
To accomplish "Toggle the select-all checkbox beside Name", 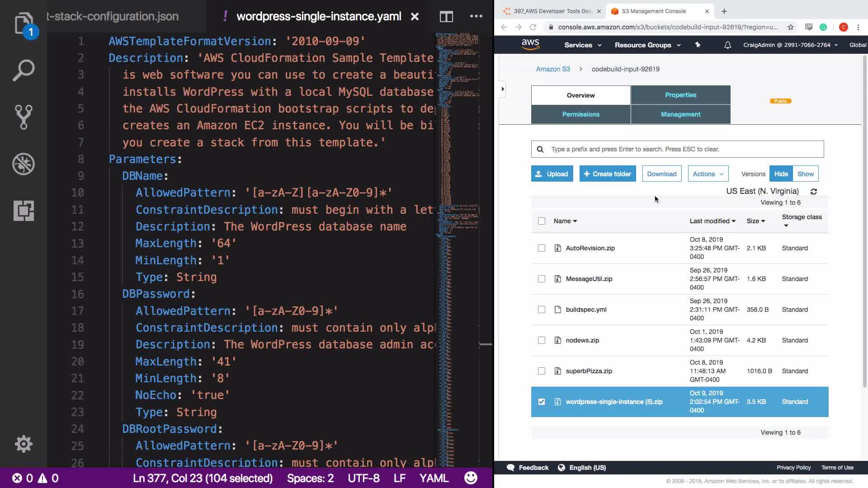I will coord(541,221).
